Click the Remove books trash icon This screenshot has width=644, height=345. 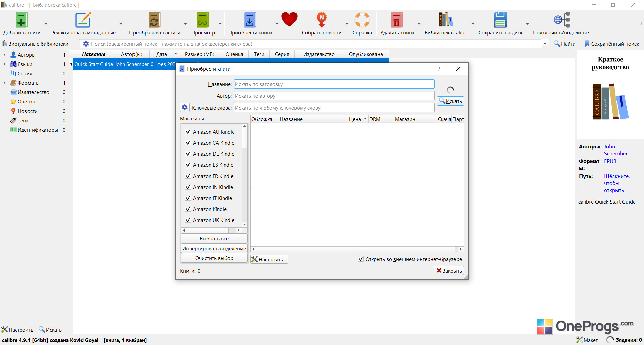click(397, 20)
